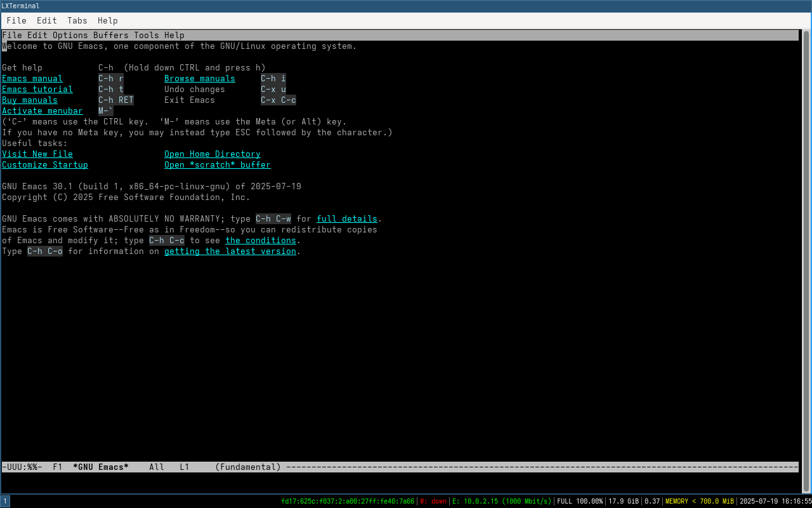Click the Activate menubar link

[43, 111]
